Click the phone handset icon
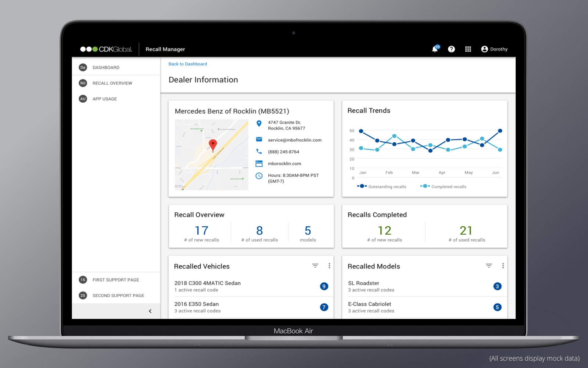The height and width of the screenshot is (368, 588). (259, 151)
